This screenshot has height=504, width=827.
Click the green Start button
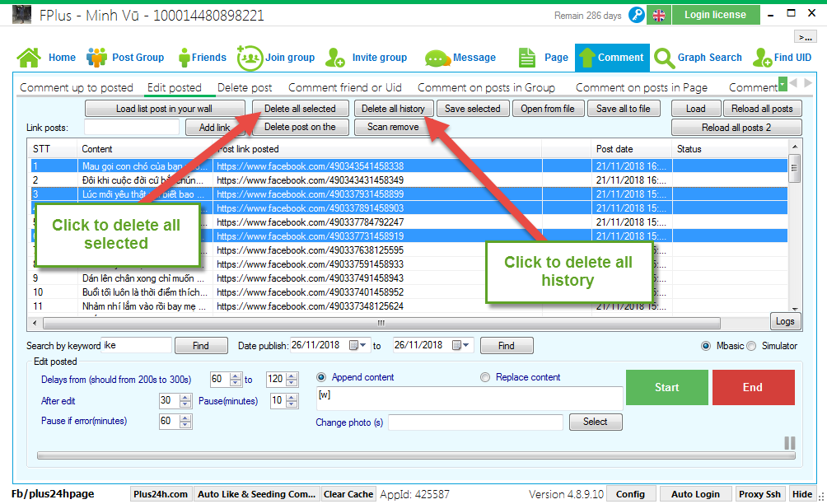(x=666, y=388)
